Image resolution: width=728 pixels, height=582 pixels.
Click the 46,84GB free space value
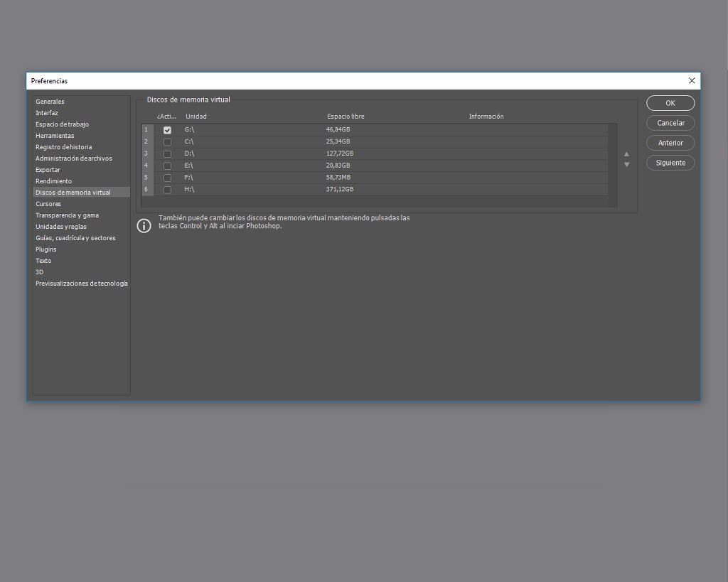tap(338, 129)
